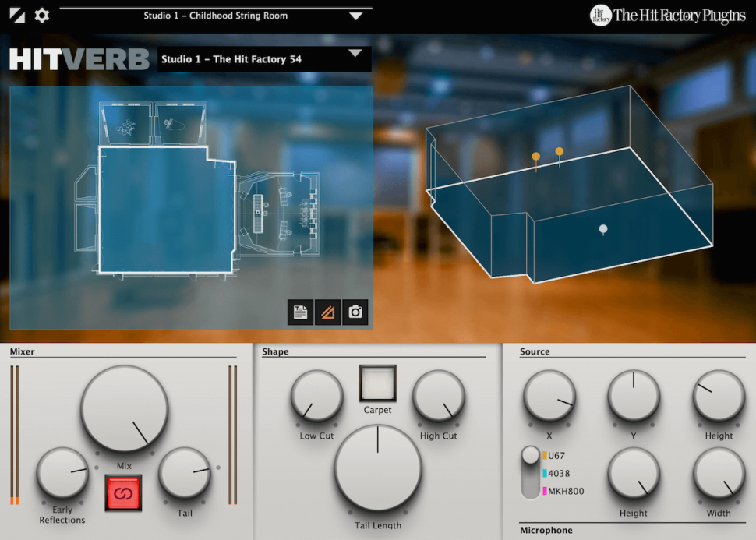The image size is (756, 540).
Task: Click the left input level meter
Action: (15, 435)
